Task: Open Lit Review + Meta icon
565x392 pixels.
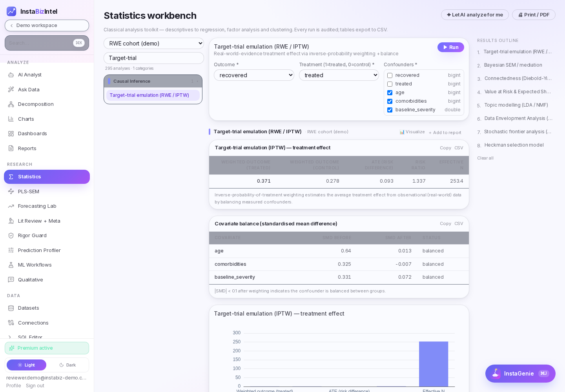Action: tap(11, 221)
